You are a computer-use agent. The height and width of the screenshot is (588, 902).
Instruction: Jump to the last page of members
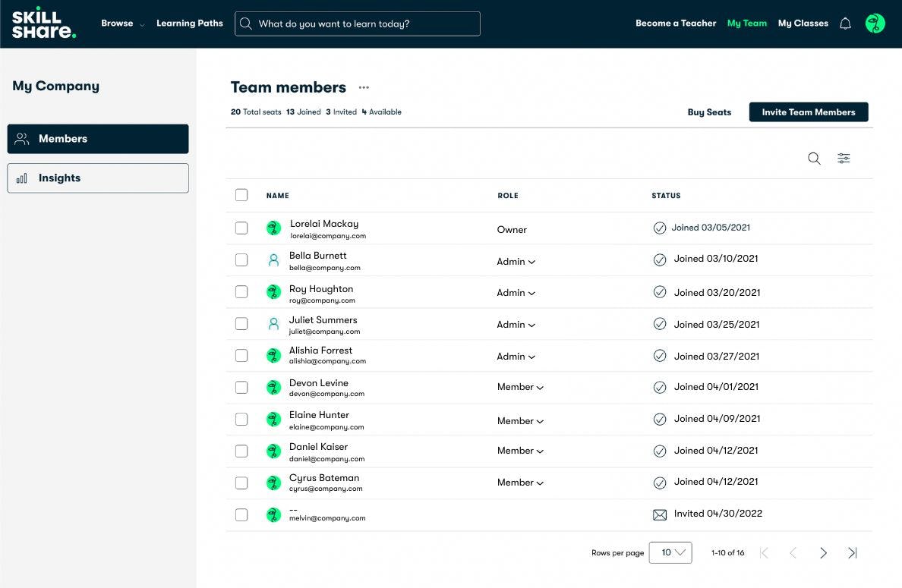852,553
